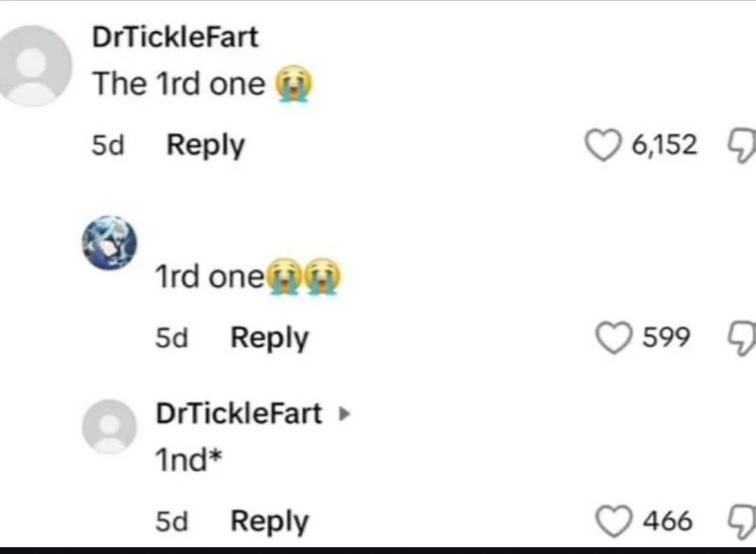Like the comment with 6,152 likes

pyautogui.click(x=603, y=146)
